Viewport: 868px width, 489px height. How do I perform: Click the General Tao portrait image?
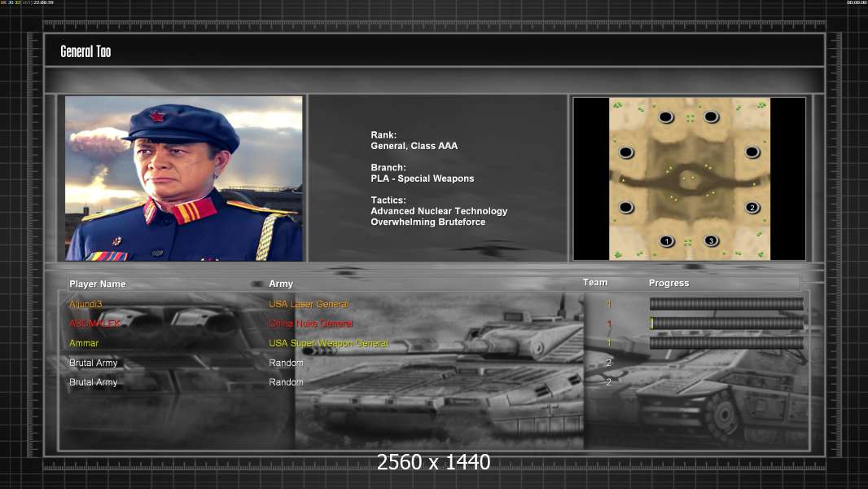(x=184, y=178)
